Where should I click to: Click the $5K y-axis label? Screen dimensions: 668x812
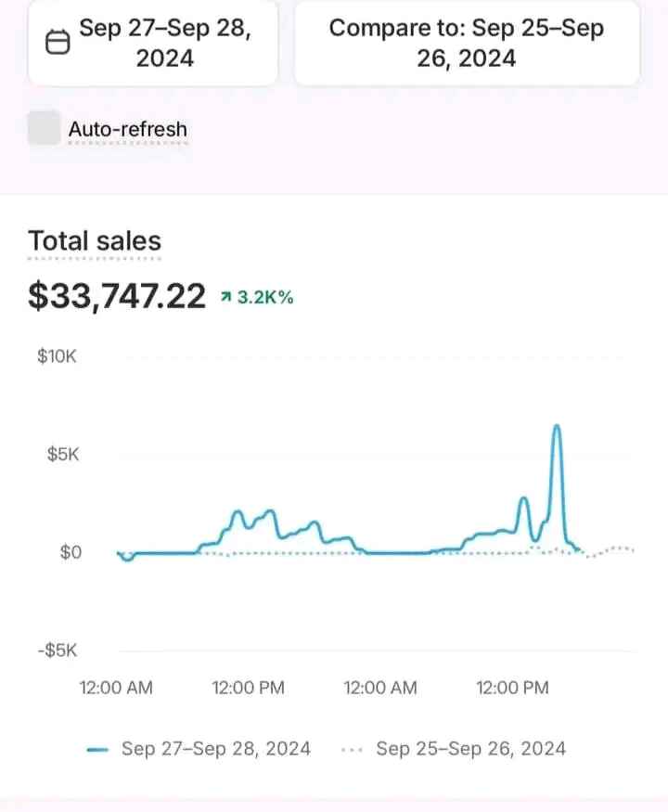62,455
